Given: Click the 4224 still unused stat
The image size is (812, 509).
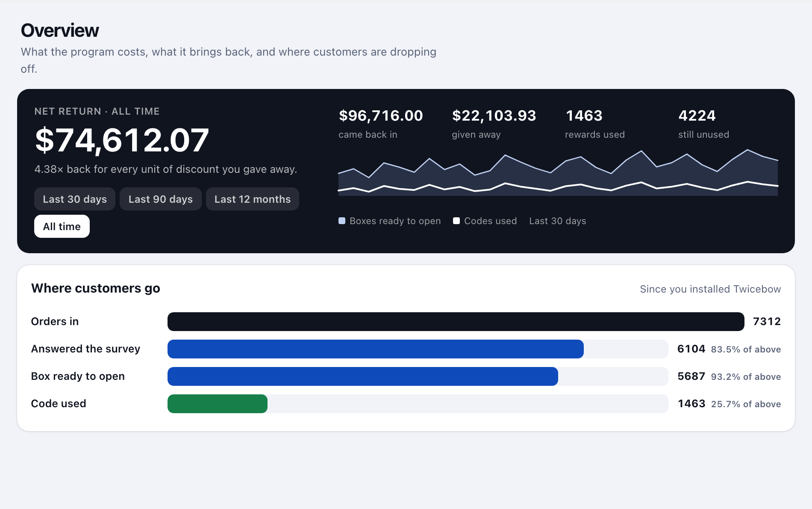Looking at the screenshot, I should pyautogui.click(x=697, y=115).
